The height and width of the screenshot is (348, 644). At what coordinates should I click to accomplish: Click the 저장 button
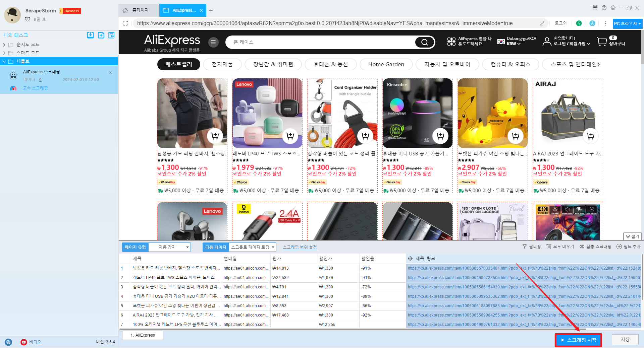click(625, 340)
